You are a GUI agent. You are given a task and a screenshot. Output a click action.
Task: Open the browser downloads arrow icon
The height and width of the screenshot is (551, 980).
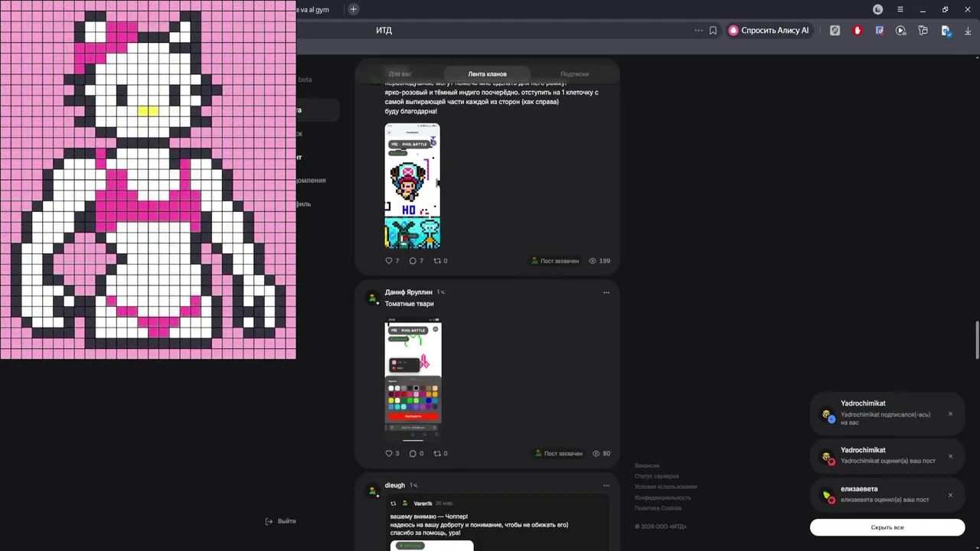(969, 31)
